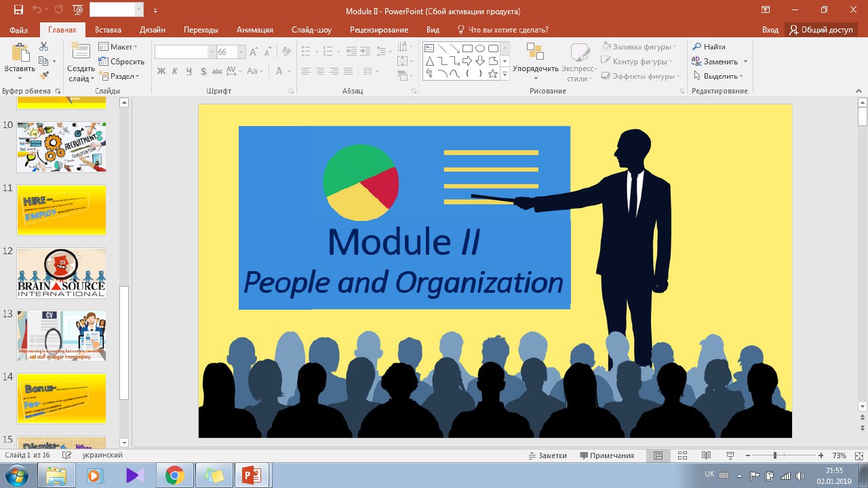Image resolution: width=868 pixels, height=488 pixels.
Task: Select slide 12 Brain Source thumbnail
Action: click(62, 273)
